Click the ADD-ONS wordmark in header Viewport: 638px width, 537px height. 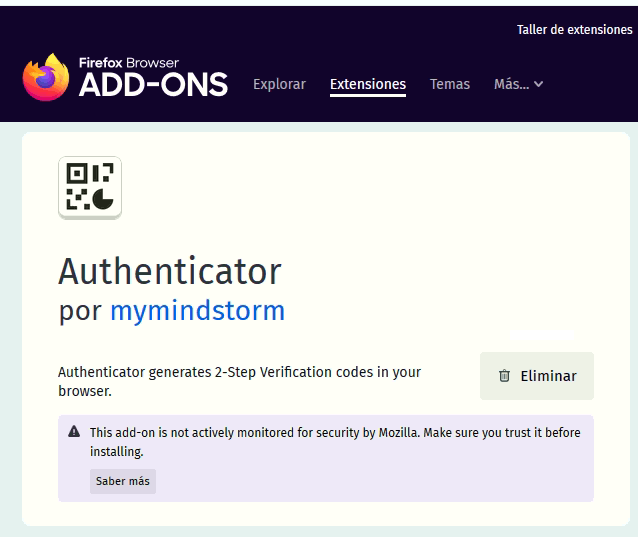[x=153, y=86]
